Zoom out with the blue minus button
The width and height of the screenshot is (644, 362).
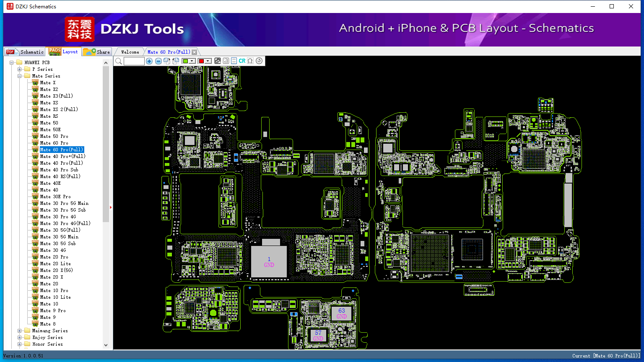coord(158,61)
